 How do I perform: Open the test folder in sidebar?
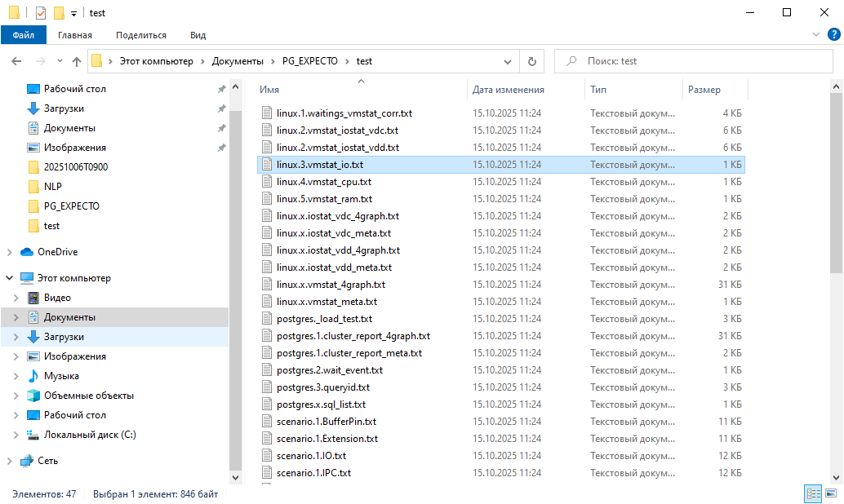tap(51, 226)
